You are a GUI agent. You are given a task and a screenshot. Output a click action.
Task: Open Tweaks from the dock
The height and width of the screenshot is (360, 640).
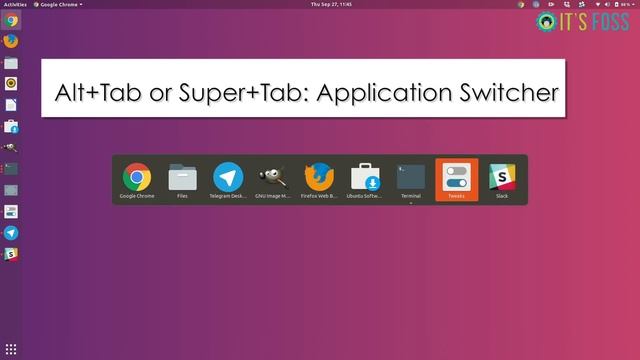(11, 212)
